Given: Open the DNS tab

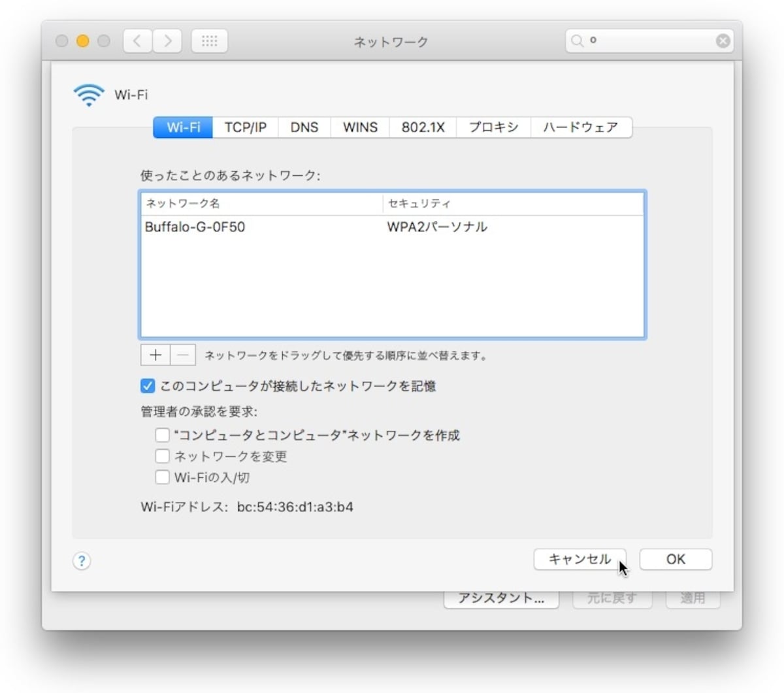Looking at the screenshot, I should (304, 127).
